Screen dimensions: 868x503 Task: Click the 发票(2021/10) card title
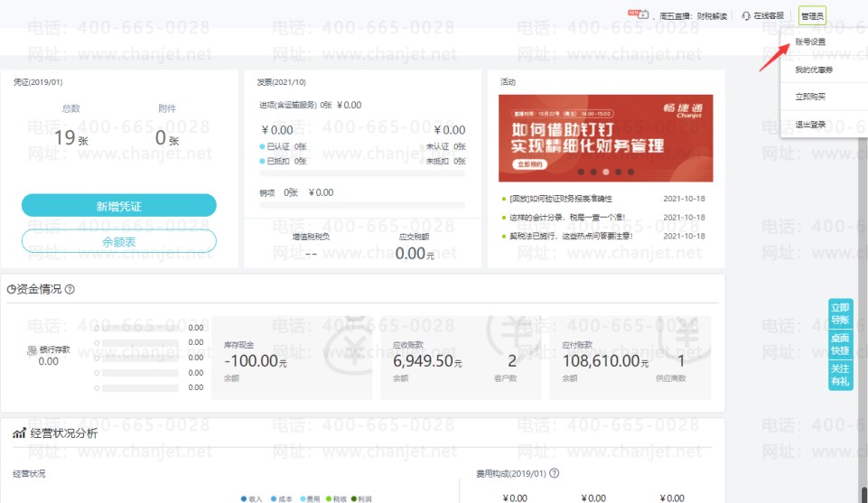coord(281,82)
